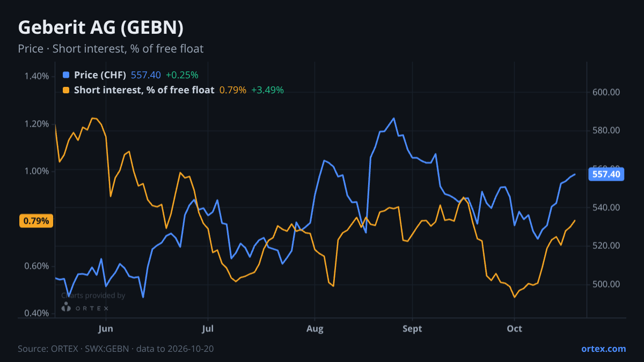The width and height of the screenshot is (644, 362).
Task: Click the Oct x-axis label
Action: click(x=515, y=329)
